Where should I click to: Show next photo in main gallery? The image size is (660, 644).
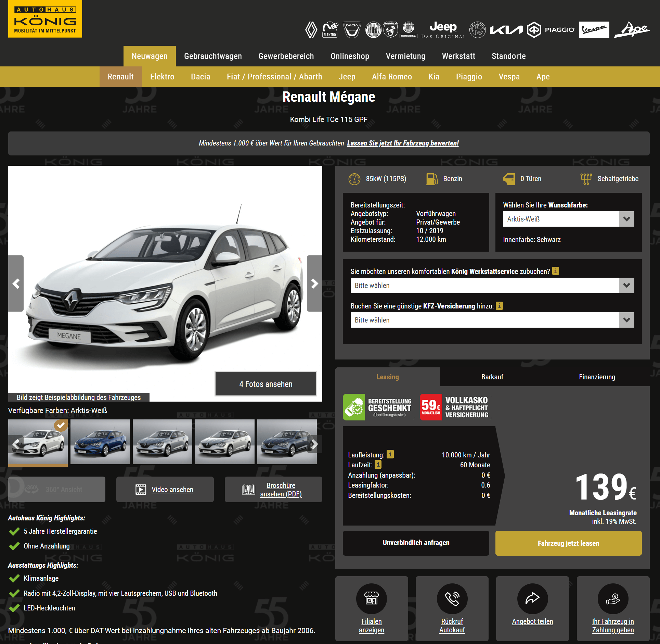pos(314,283)
